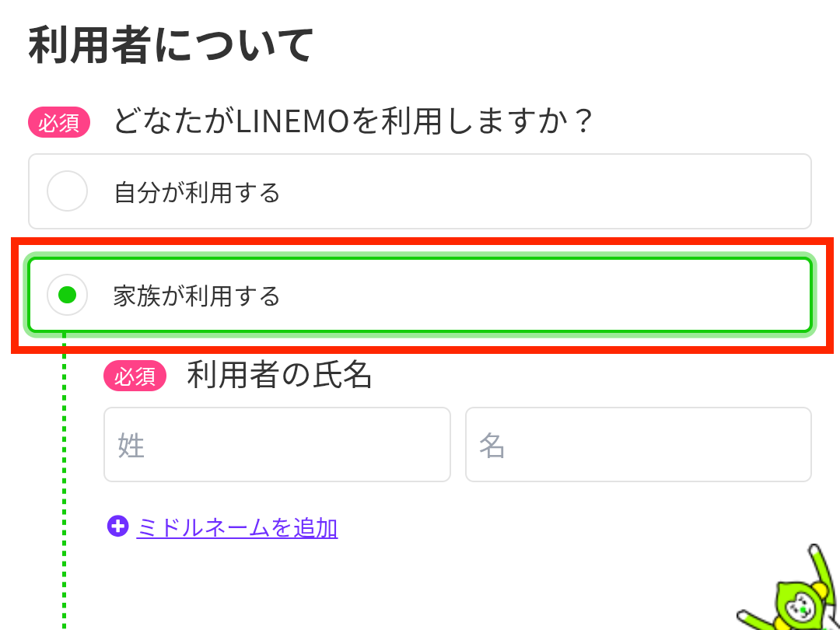
Task: Click the red-highlighted family usage option box
Action: [x=420, y=296]
